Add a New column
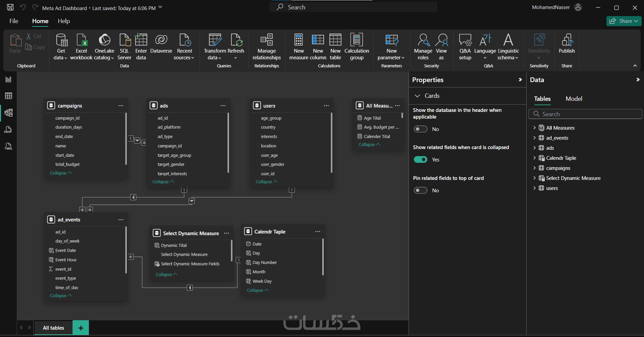 318,47
